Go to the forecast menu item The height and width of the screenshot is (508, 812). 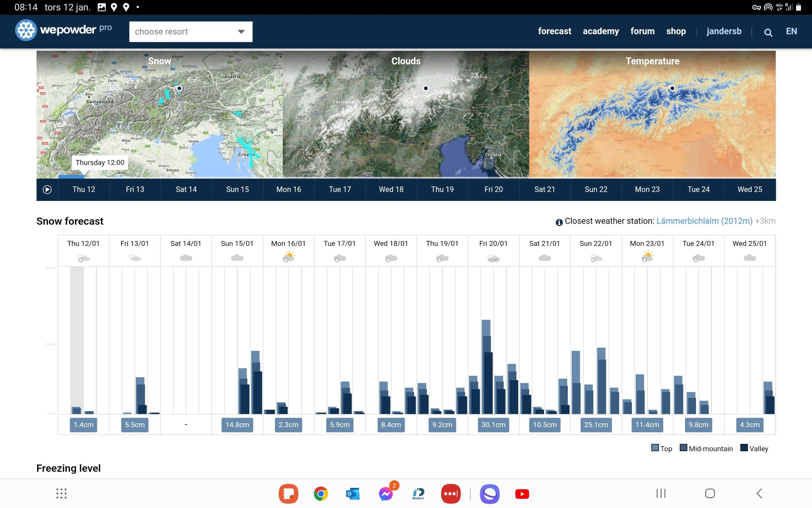pos(554,31)
